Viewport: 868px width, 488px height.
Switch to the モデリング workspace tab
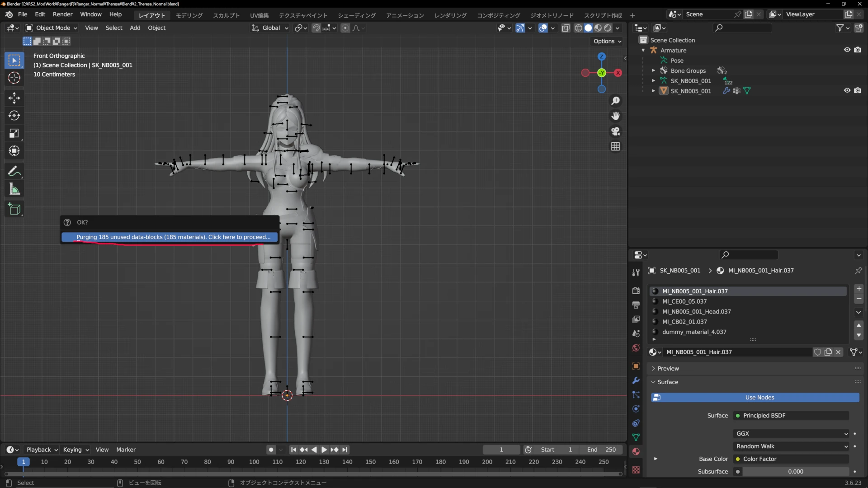(x=189, y=15)
